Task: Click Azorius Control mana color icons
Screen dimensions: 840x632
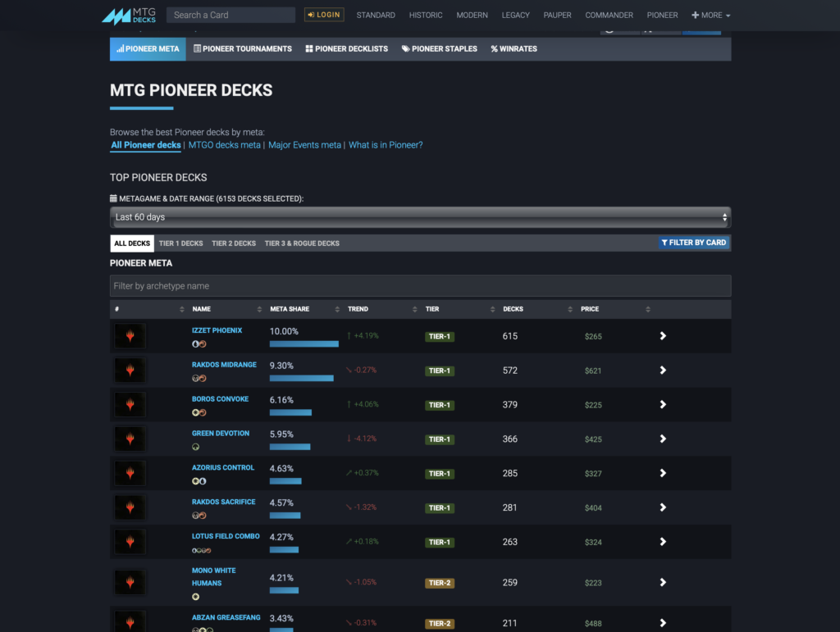Action: (199, 481)
